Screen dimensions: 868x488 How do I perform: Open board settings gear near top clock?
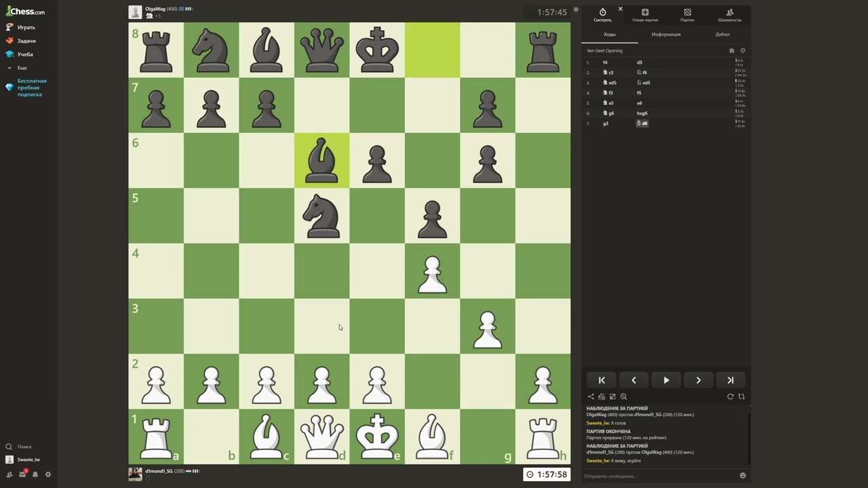(x=576, y=9)
